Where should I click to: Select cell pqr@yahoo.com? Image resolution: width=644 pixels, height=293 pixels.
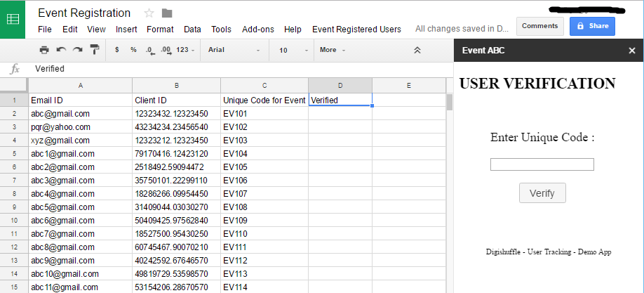[x=81, y=127]
